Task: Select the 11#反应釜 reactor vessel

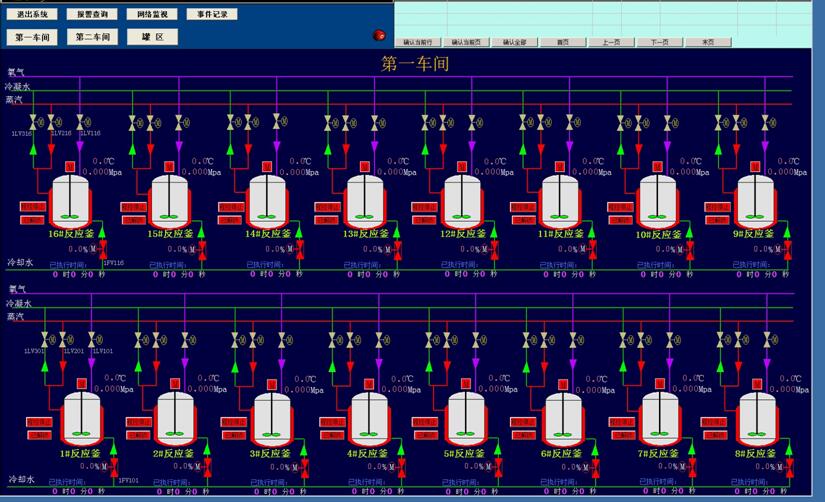Action: 560,202
